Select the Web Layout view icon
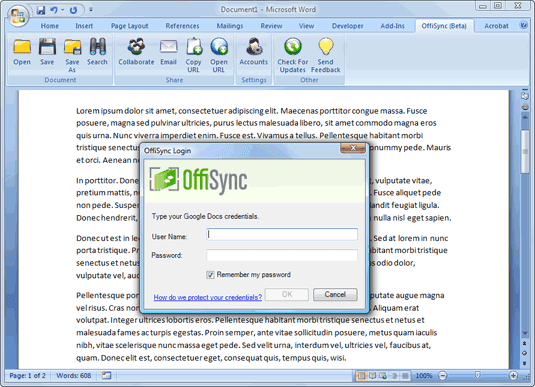The width and height of the screenshot is (535, 387). tap(383, 376)
